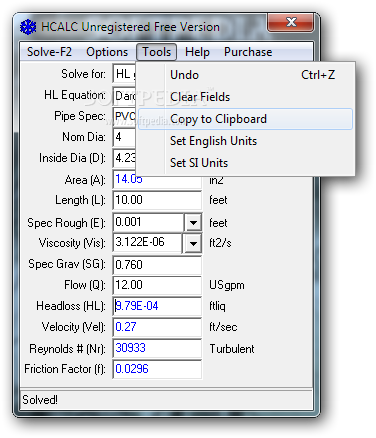Click the ftliq unit label
Viewport: 376px width, 438px height.
(x=217, y=306)
